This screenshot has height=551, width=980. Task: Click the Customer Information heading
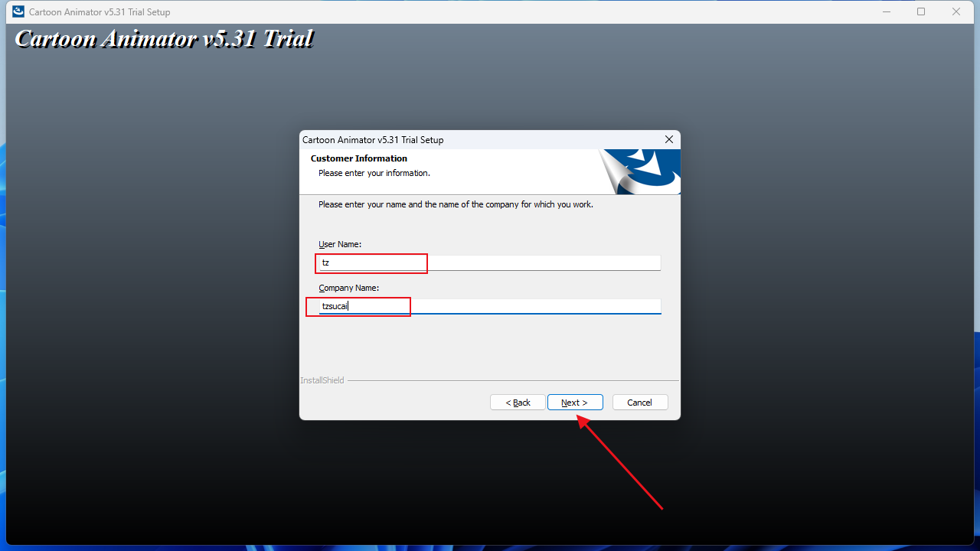359,158
